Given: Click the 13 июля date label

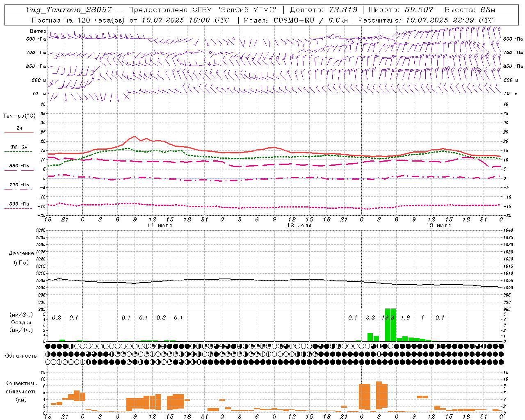Looking at the screenshot, I should 438,226.
